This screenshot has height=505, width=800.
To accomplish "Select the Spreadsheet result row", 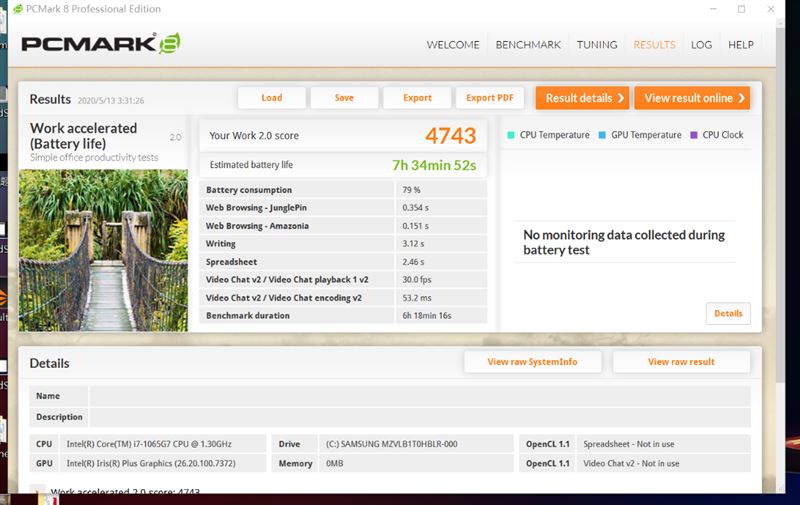I will coord(343,262).
